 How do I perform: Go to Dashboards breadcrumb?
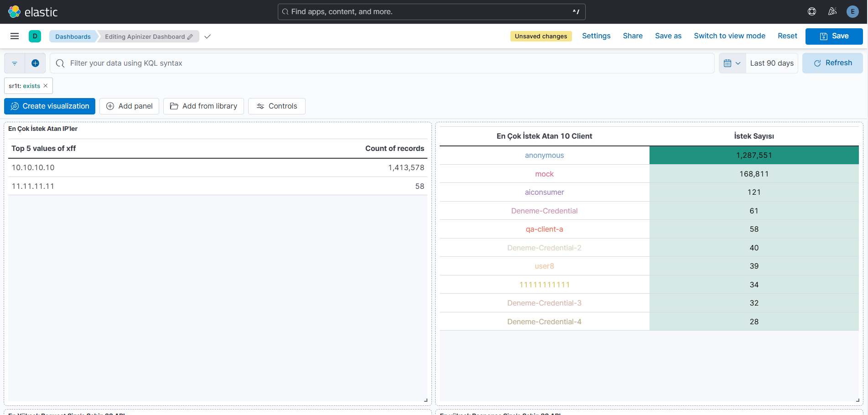[73, 36]
